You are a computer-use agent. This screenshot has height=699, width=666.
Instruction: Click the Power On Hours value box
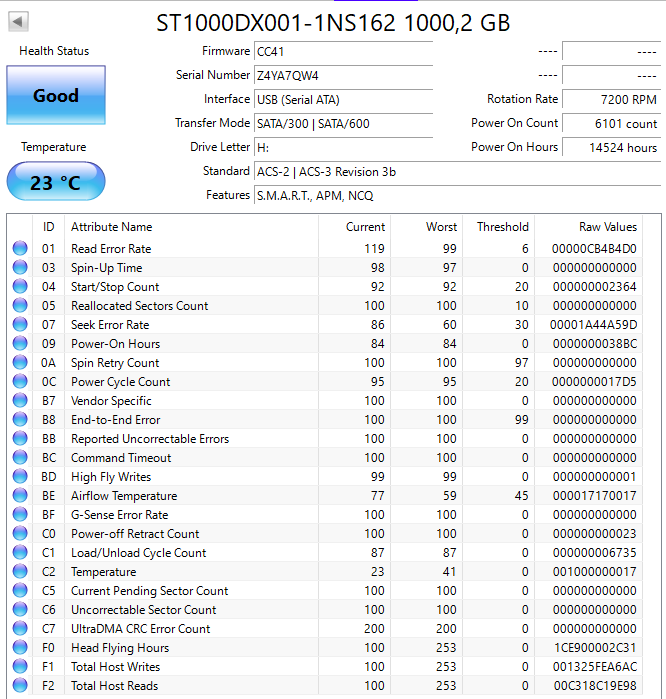[x=611, y=147]
